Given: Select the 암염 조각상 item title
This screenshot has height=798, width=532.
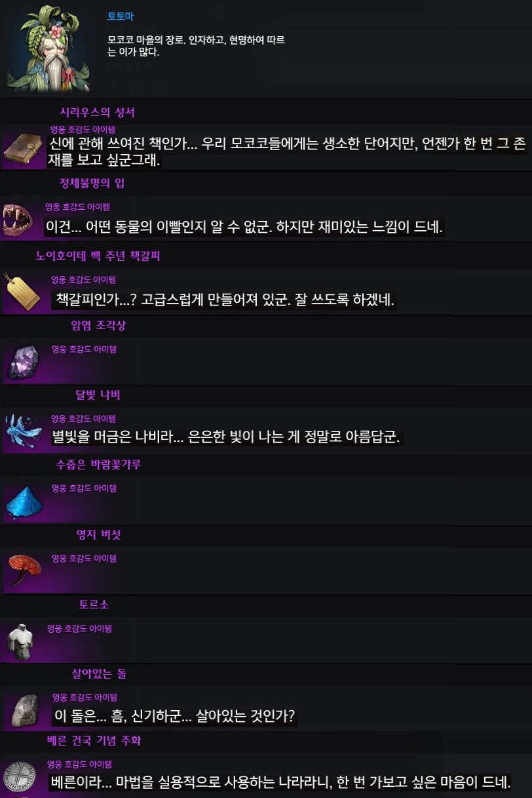Looking at the screenshot, I should 98,326.
